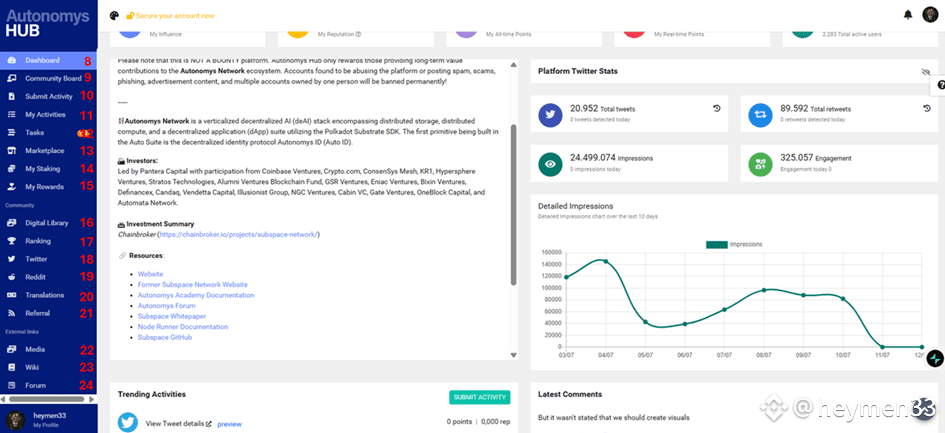The image size is (945, 433).
Task: Click the trending activity Twitter thumbnail
Action: [128, 423]
